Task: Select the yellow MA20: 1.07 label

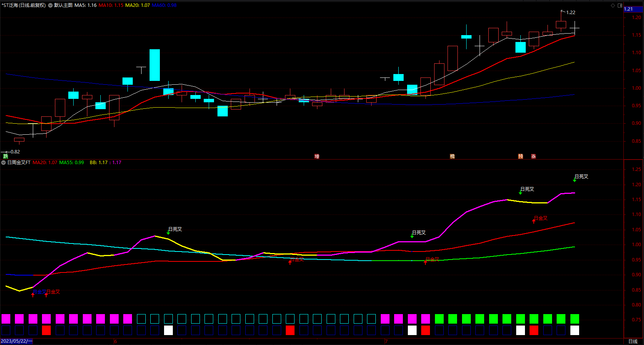Action: [x=138, y=5]
